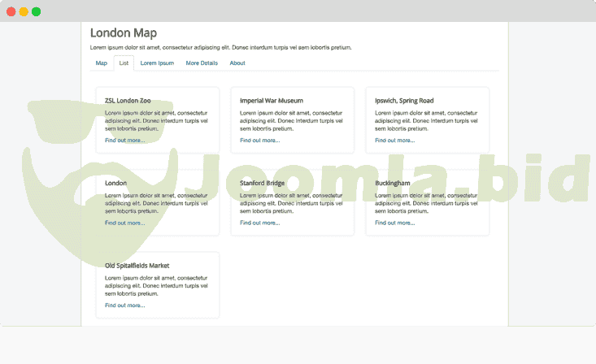Click Find out more under ZSL London Zoo
This screenshot has height=364, width=596.
125,140
